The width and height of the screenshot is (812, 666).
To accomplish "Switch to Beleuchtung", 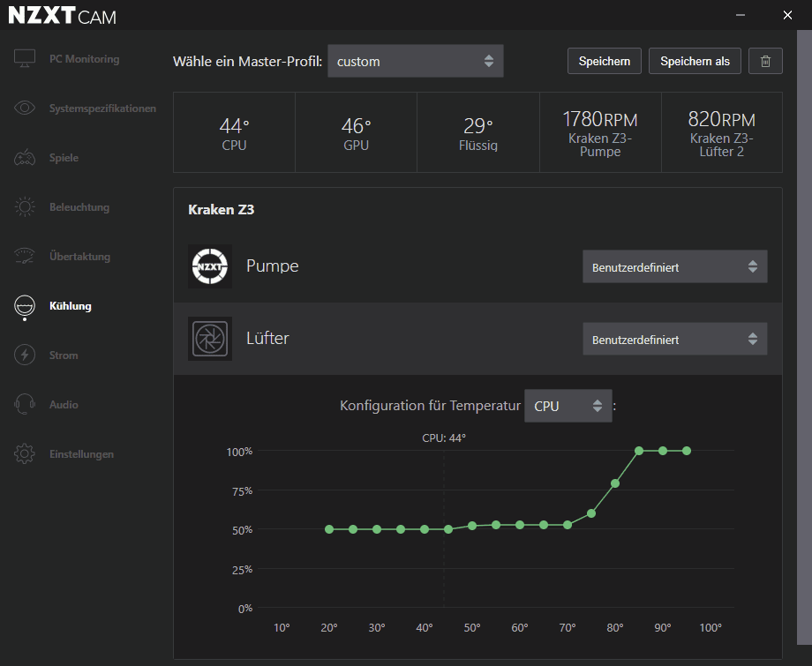I will click(x=79, y=207).
